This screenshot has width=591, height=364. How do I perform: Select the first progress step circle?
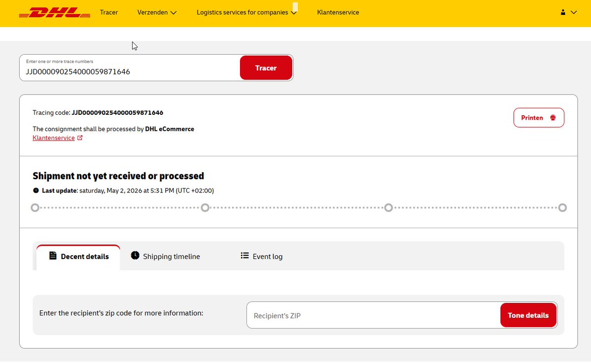click(x=35, y=208)
